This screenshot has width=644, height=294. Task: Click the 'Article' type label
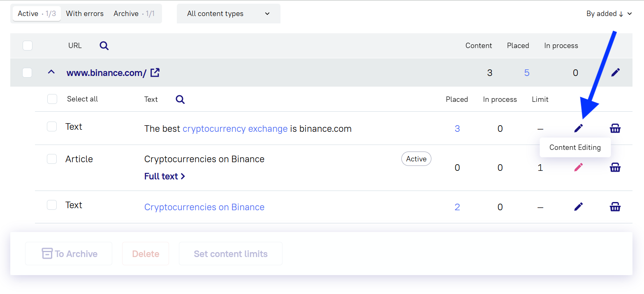click(79, 159)
